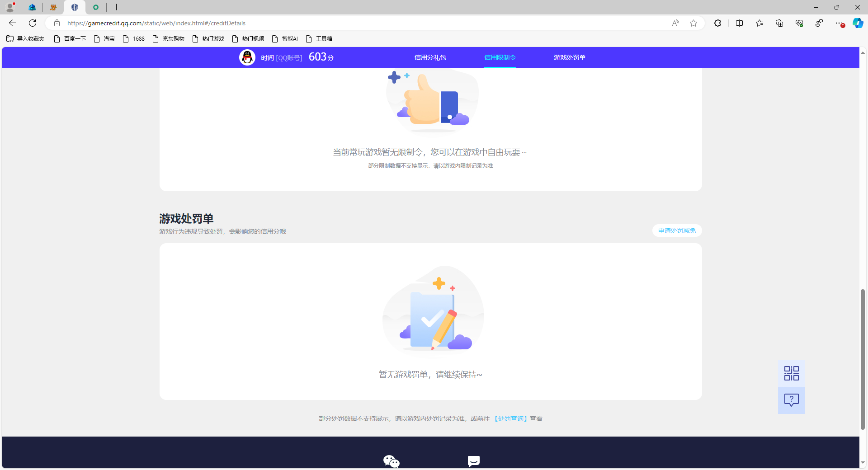The width and height of the screenshot is (868, 470).
Task: Click the WeChat icon in the footer
Action: 392,461
